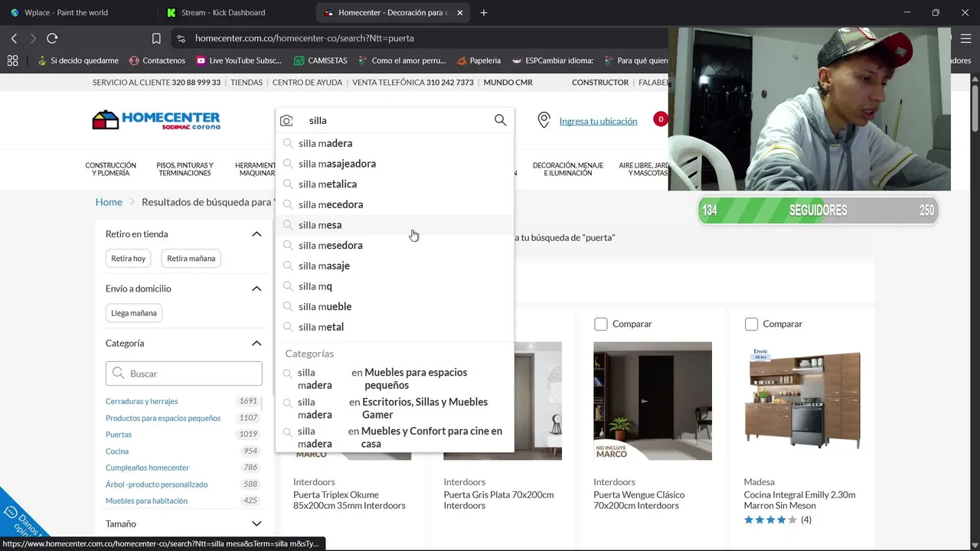Open Construcción y Plomería menu
Screen dimensions: 980x551
[110, 169]
